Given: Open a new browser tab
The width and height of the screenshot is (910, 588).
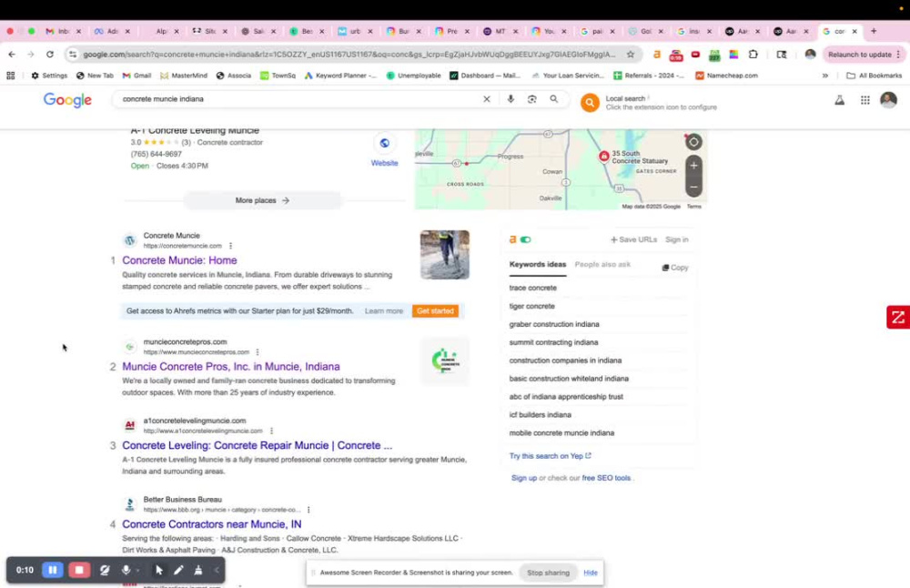Looking at the screenshot, I should click(874, 31).
